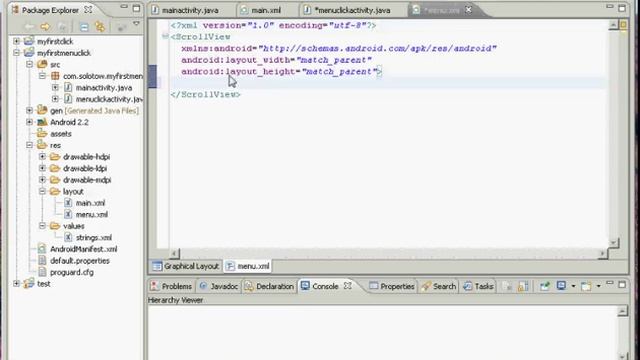Screen dimensions: 640x360
Task: Expand the drawable-hdpi folder
Action: click(42, 156)
